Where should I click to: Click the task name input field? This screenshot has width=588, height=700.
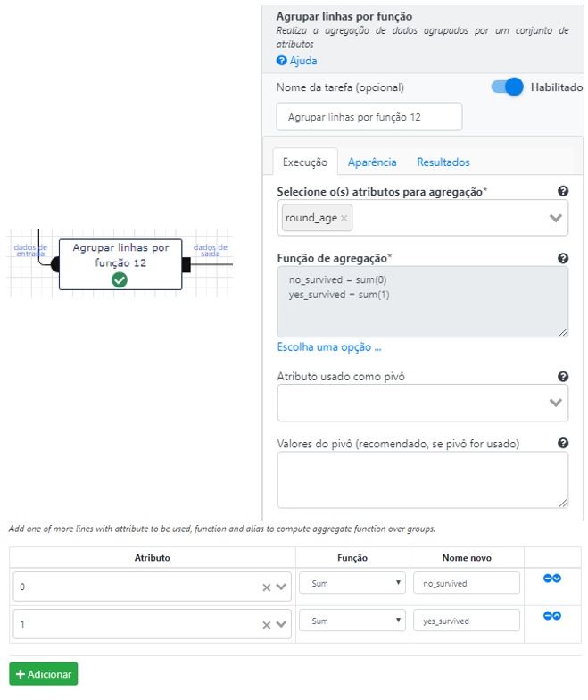369,117
